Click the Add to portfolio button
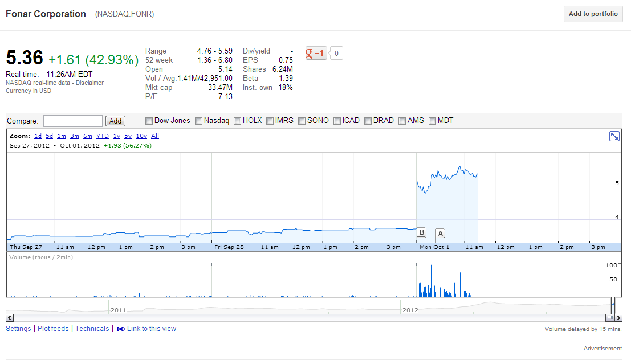This screenshot has height=364, width=631. tap(593, 14)
